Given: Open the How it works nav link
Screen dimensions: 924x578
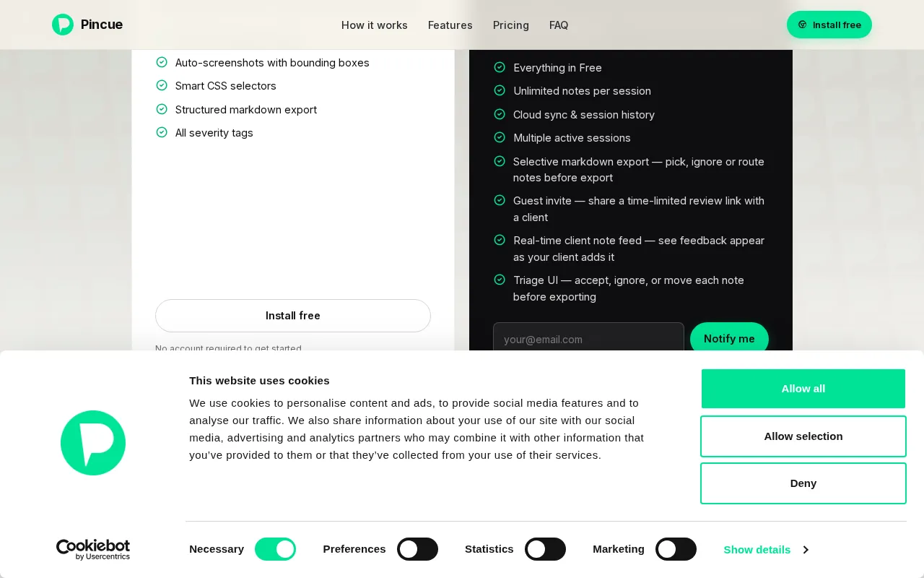Looking at the screenshot, I should pyautogui.click(x=375, y=25).
